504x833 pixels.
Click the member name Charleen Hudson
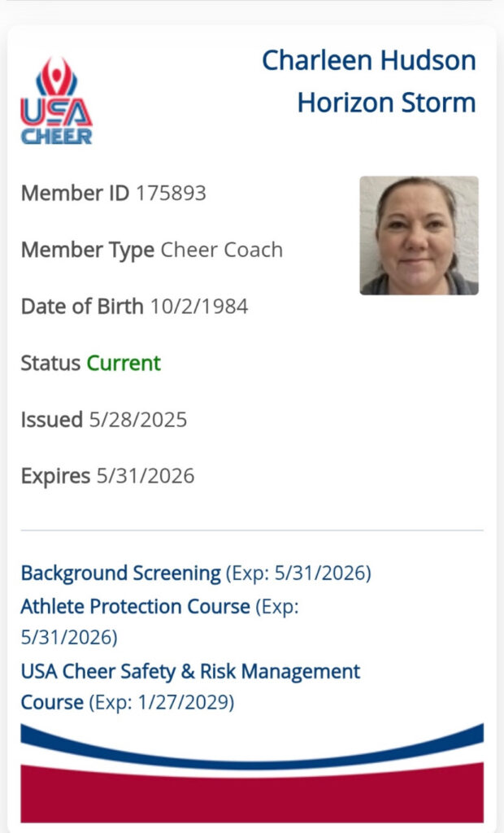[369, 60]
